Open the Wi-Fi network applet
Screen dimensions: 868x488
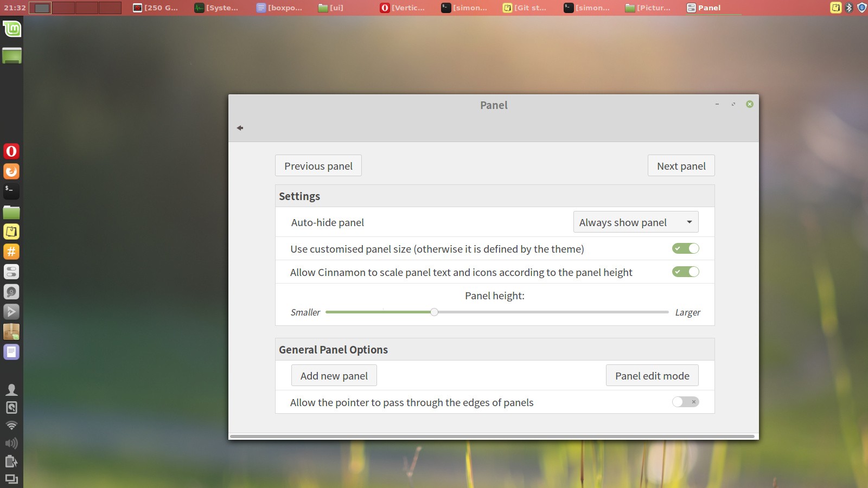[x=11, y=426]
